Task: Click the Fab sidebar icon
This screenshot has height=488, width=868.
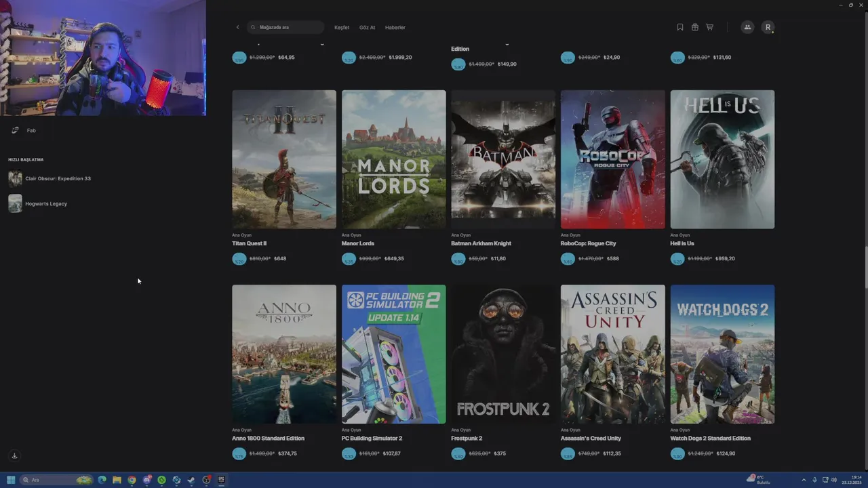Action: point(15,130)
